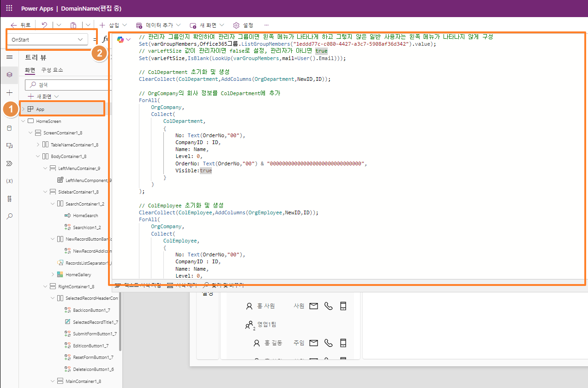Click phone icon for 홍 길동

(328, 343)
